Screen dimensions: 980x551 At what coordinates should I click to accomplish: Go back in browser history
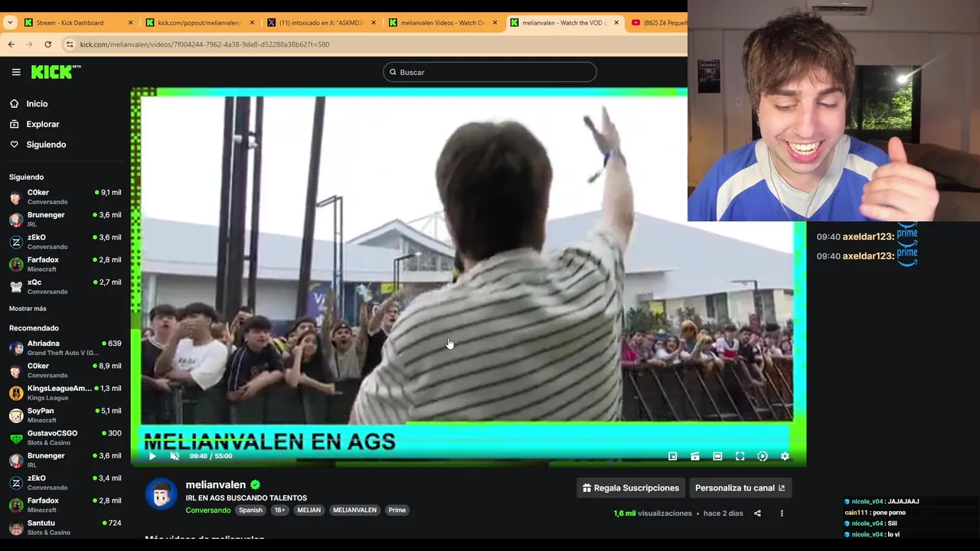click(x=11, y=44)
